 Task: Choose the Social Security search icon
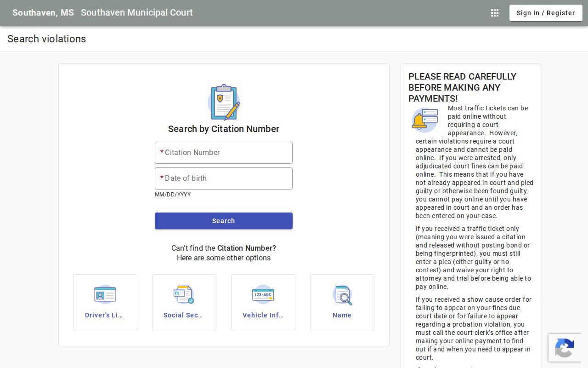click(x=184, y=294)
